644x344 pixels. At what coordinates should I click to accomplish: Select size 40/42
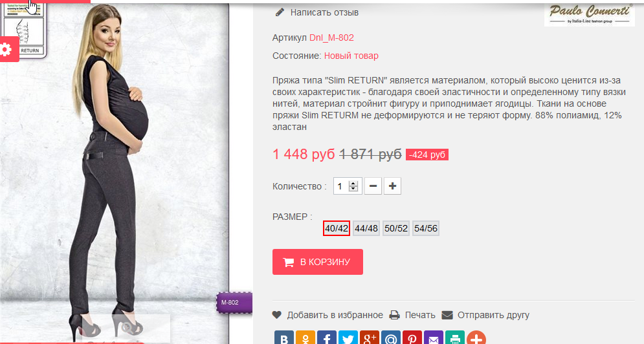pyautogui.click(x=337, y=228)
